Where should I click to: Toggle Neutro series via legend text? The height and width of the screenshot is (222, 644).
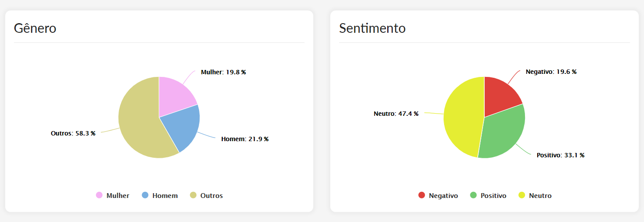540,196
